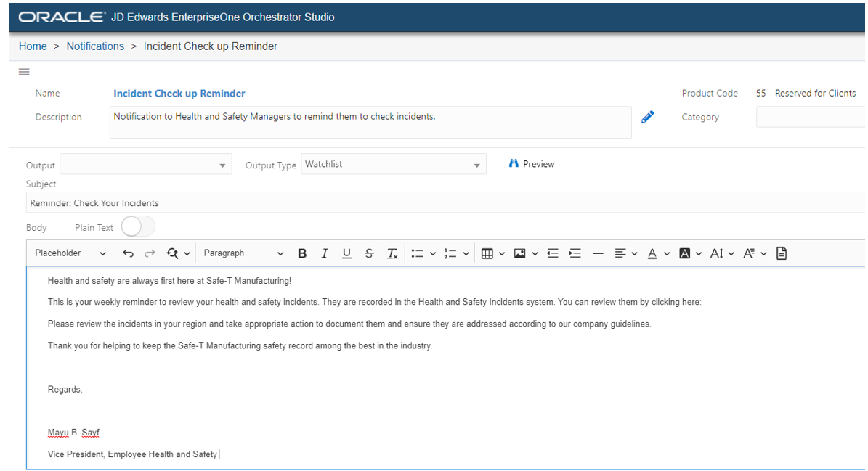The height and width of the screenshot is (471, 868).
Task: Click the line starting 'Health and safety are always first'
Action: (x=169, y=281)
